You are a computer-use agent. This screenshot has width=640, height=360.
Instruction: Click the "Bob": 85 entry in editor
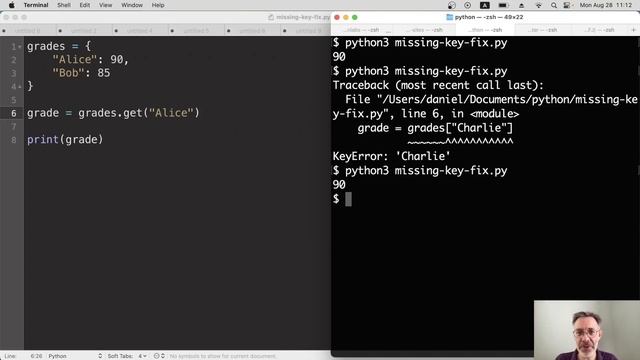81,73
